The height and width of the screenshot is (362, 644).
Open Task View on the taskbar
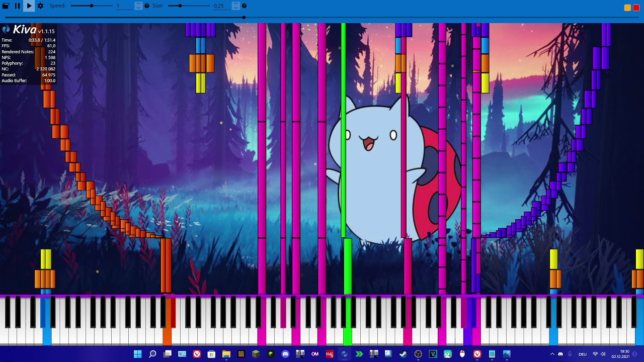(x=168, y=354)
